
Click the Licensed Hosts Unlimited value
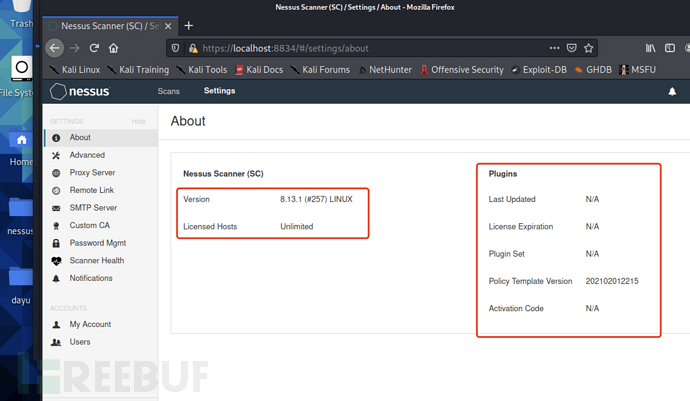click(x=297, y=227)
